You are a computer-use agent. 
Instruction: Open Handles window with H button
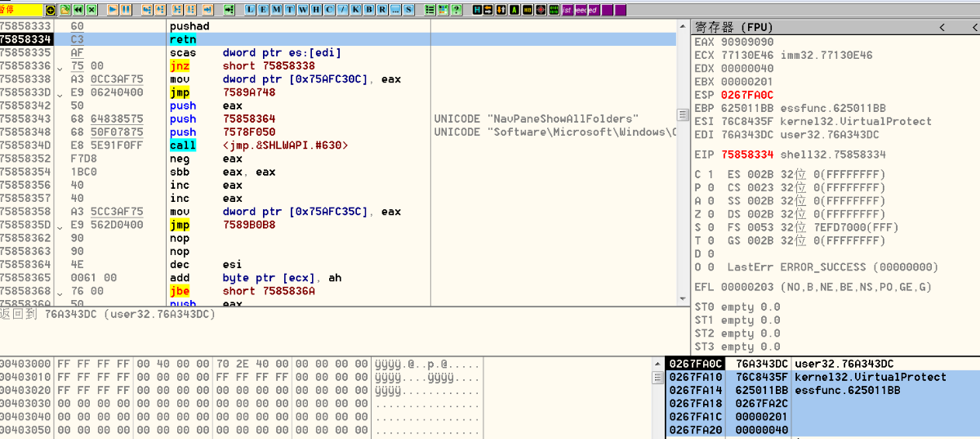tap(316, 9)
